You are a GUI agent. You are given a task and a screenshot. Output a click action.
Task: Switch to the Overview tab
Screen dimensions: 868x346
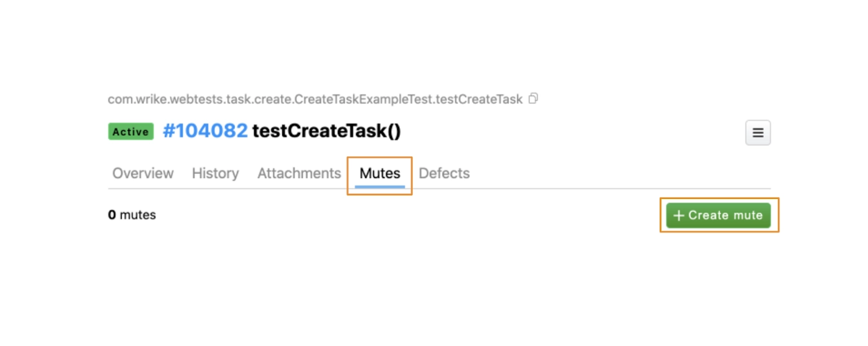pyautogui.click(x=143, y=174)
